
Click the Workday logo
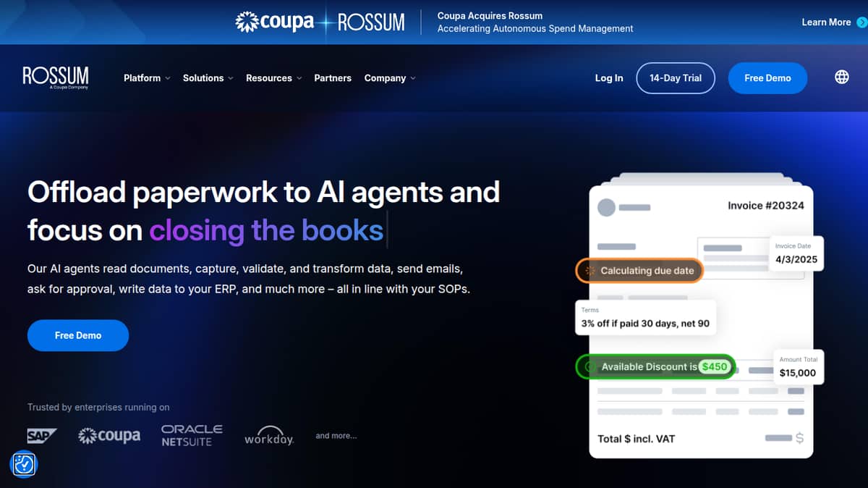(x=269, y=435)
